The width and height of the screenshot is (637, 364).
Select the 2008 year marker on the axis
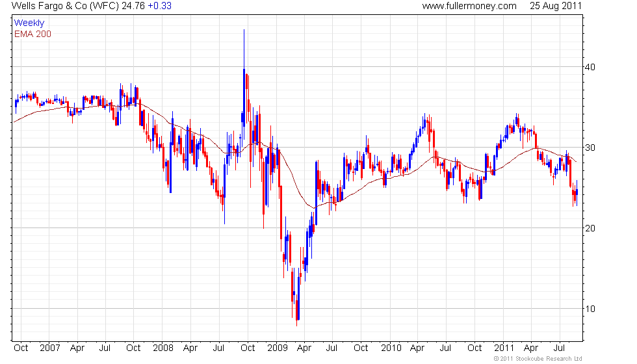pos(163,348)
